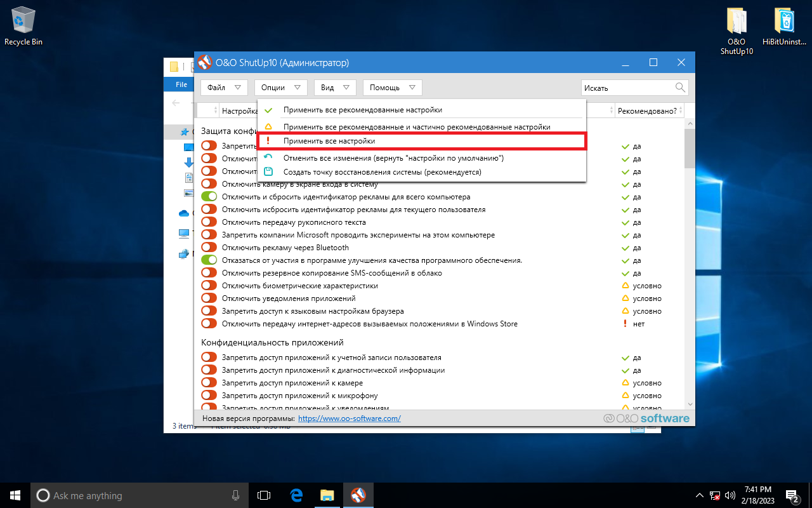Click the green checkmark icon for applying recommended settings

tap(268, 110)
